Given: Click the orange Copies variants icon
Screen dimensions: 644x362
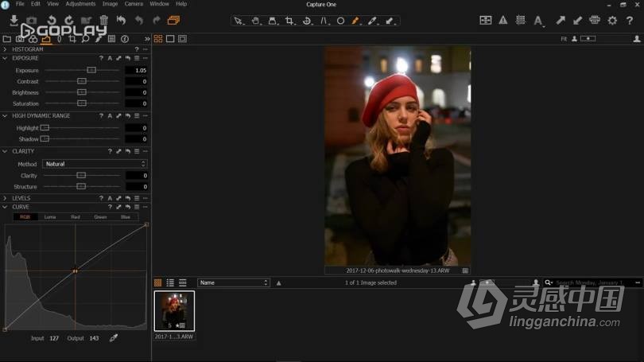Looking at the screenshot, I should pyautogui.click(x=174, y=20).
